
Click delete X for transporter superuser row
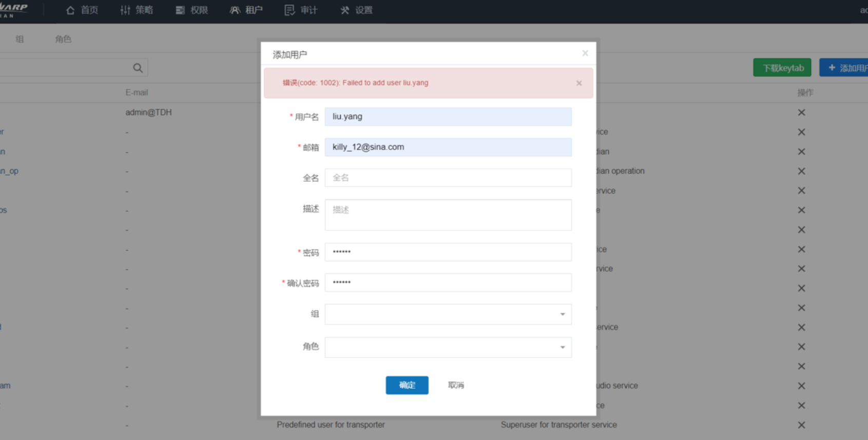(801, 425)
